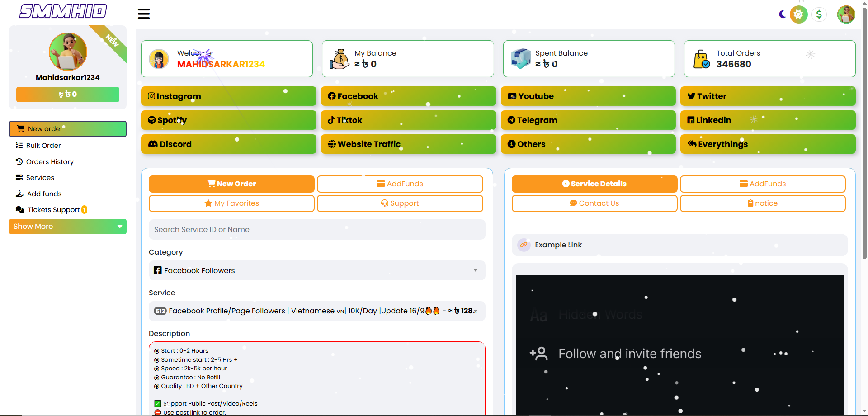Click the Others info icon

pyautogui.click(x=511, y=144)
